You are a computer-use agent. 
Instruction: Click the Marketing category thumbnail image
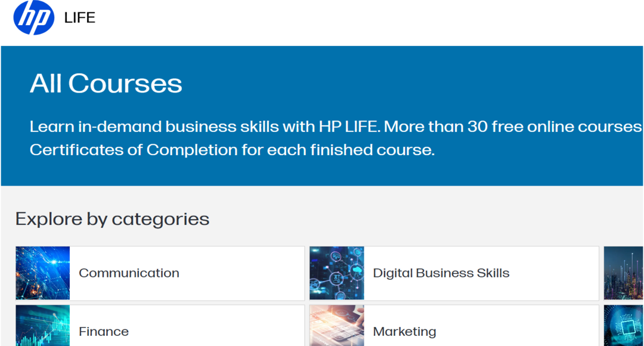point(336,326)
